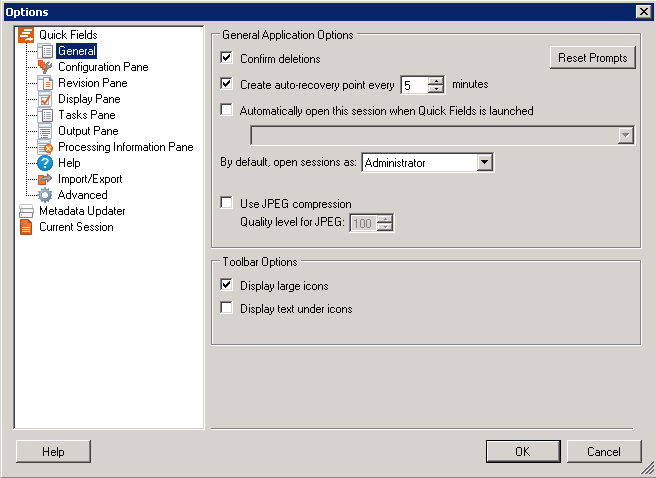This screenshot has width=656, height=478.
Task: Click the Help button at bottom
Action: 53,452
